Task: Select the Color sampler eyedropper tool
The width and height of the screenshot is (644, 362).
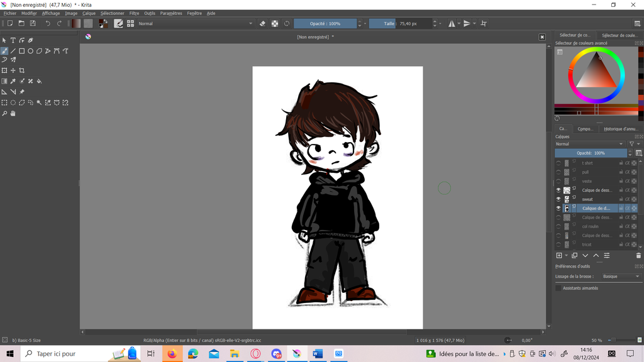Action: (13, 81)
